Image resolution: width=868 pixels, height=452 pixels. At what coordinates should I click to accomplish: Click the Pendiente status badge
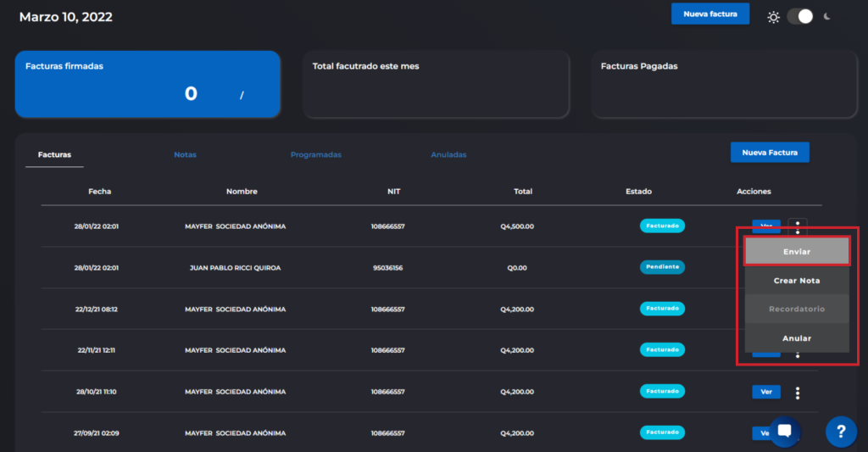(662, 267)
